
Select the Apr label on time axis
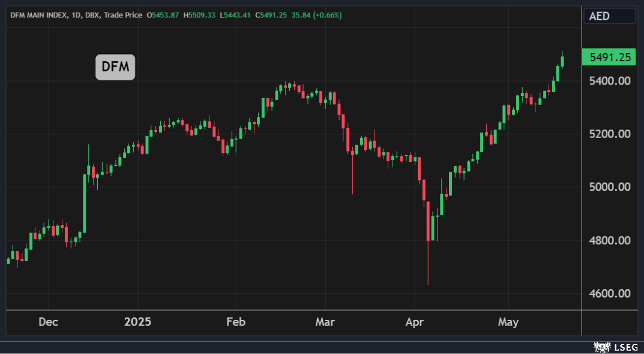tap(415, 322)
